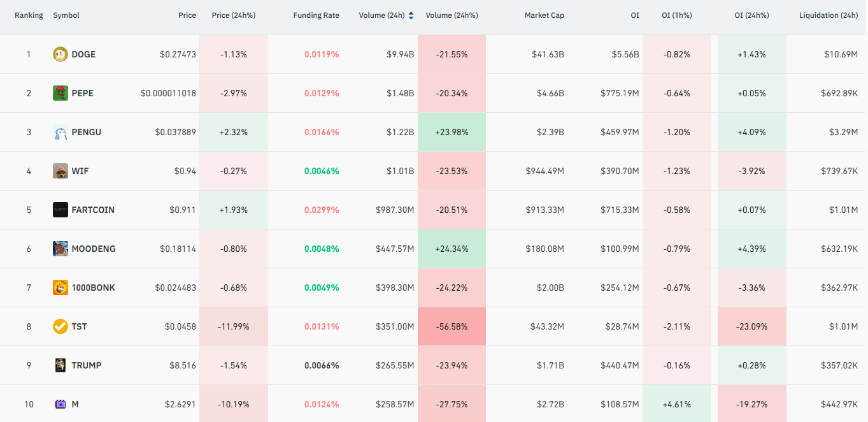Click TST's red -56.58% volume cell
The image size is (868, 422).
pos(452,326)
